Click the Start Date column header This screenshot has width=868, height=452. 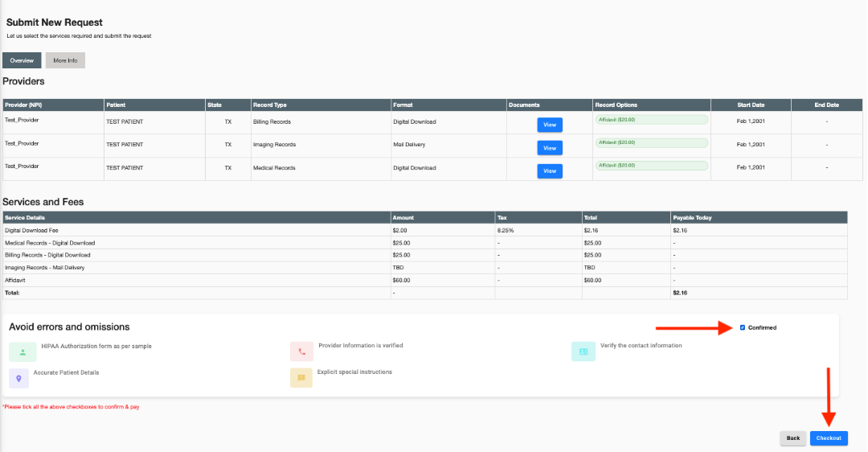tap(751, 105)
